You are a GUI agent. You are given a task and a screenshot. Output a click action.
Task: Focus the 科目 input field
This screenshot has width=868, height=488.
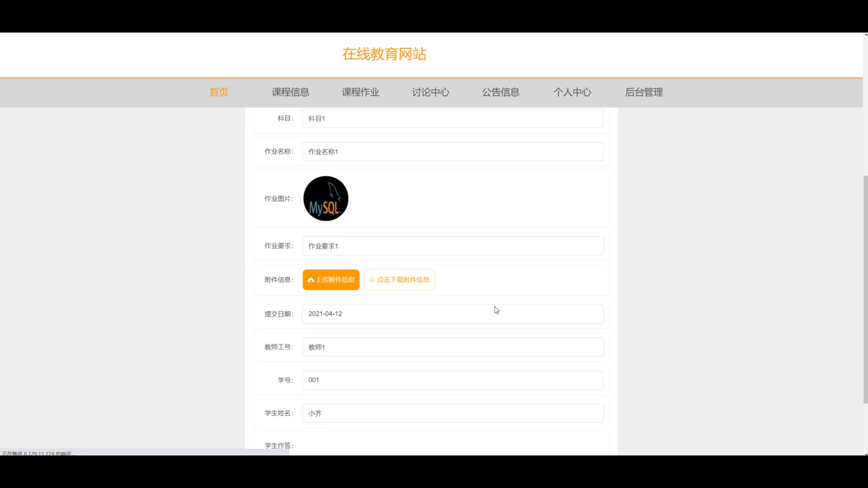(453, 118)
